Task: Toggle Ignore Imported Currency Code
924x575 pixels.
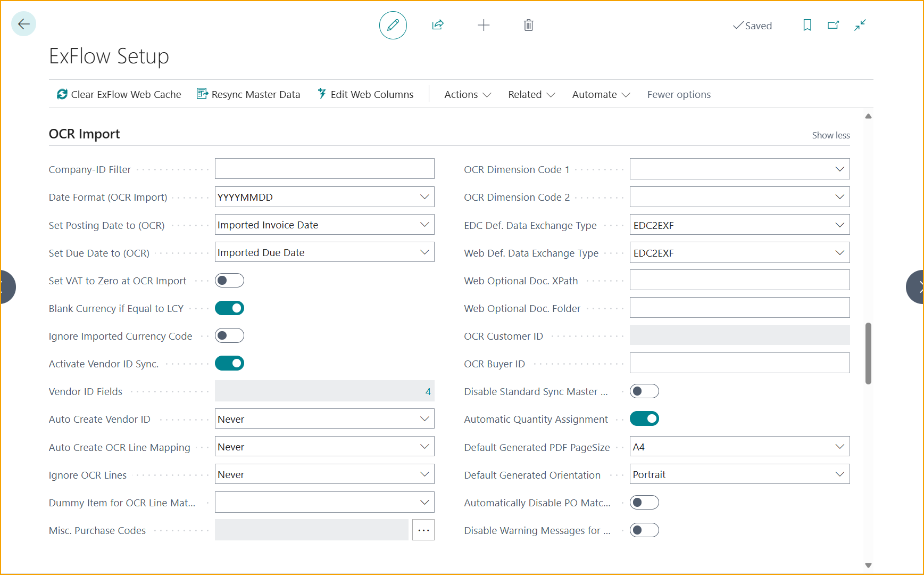Action: click(x=229, y=336)
